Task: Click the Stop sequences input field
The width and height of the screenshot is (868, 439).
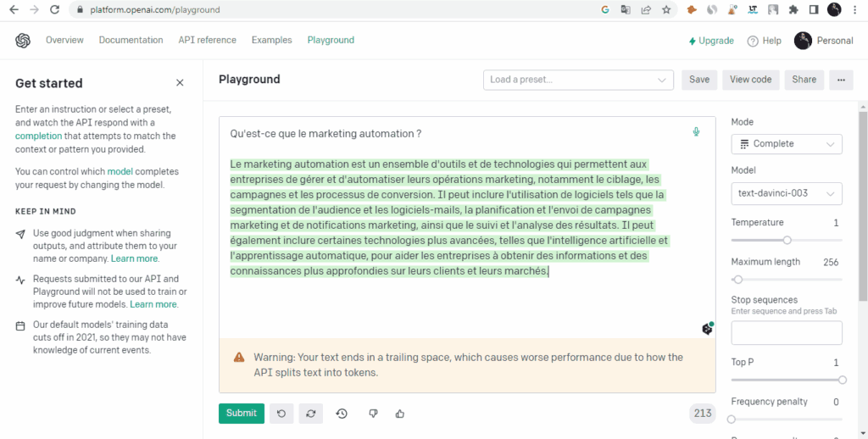Action: point(787,333)
